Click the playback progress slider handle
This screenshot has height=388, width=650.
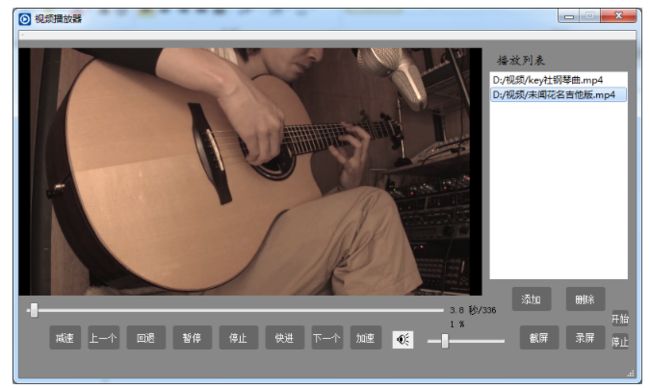(x=34, y=310)
